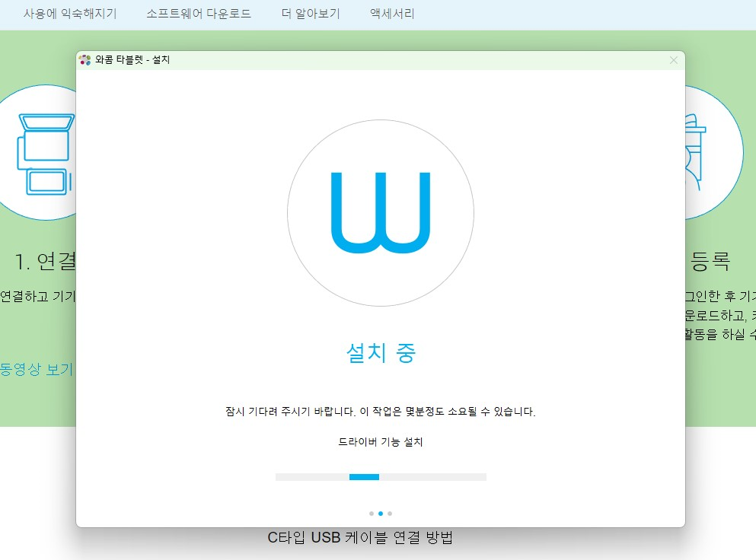The image size is (756, 560).
Task: Click the 설치 중 status text
Action: point(381,353)
